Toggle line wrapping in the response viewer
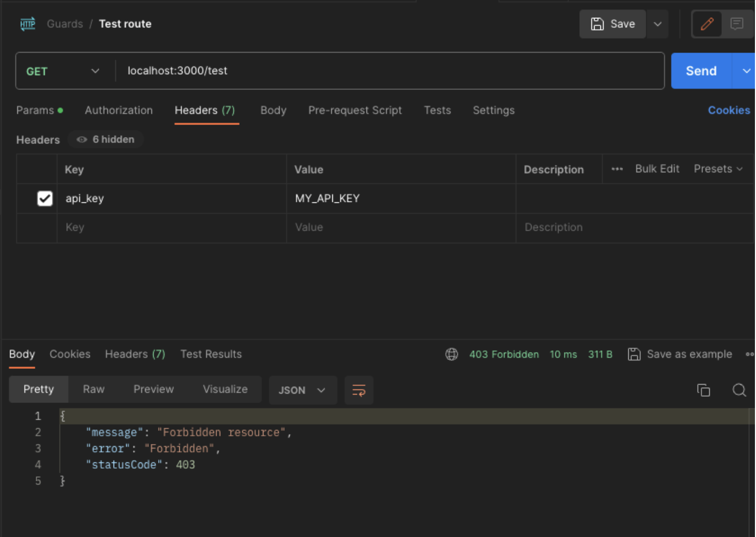The image size is (756, 537). pos(359,390)
